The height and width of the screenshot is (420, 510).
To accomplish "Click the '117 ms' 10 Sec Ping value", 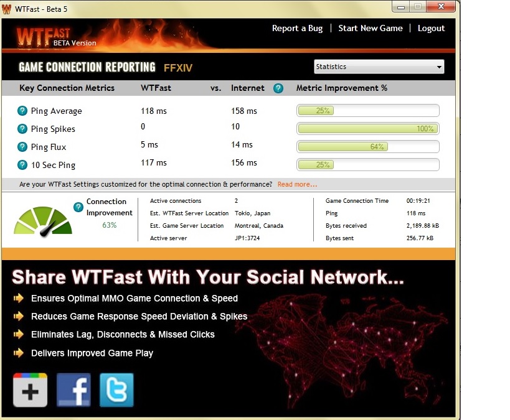I will [x=154, y=162].
